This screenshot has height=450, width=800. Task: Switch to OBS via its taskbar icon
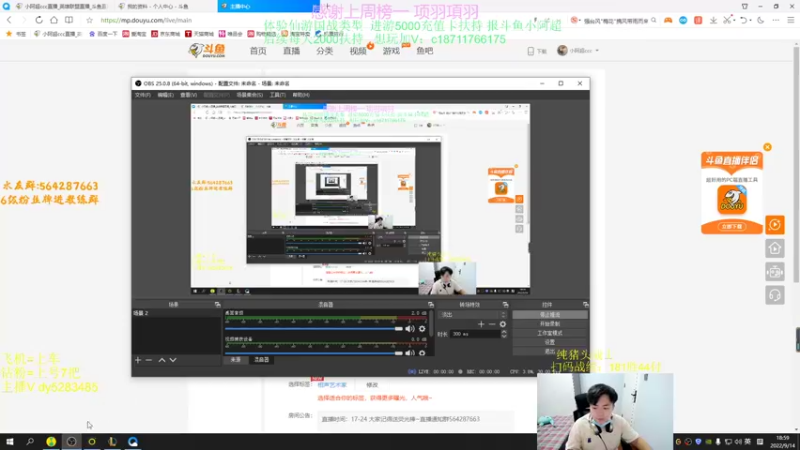pos(71,441)
